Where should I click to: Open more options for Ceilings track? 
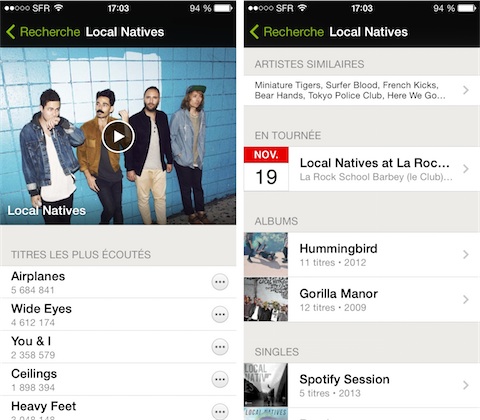pos(220,379)
